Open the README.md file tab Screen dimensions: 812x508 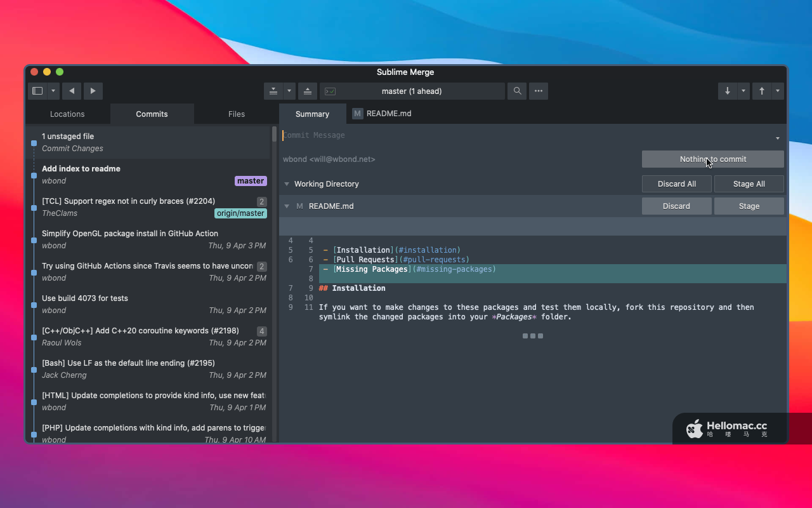point(382,114)
